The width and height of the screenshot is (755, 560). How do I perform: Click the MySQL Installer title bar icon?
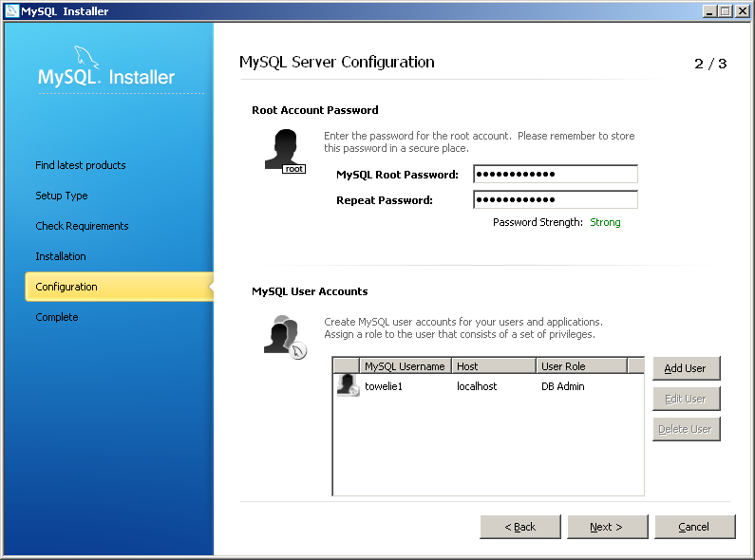(x=12, y=10)
